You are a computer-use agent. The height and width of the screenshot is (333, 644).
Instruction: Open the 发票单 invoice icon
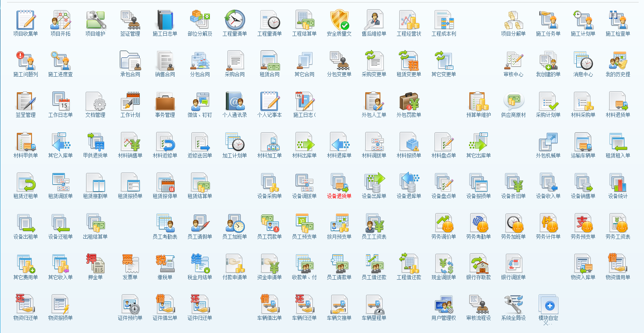click(130, 264)
